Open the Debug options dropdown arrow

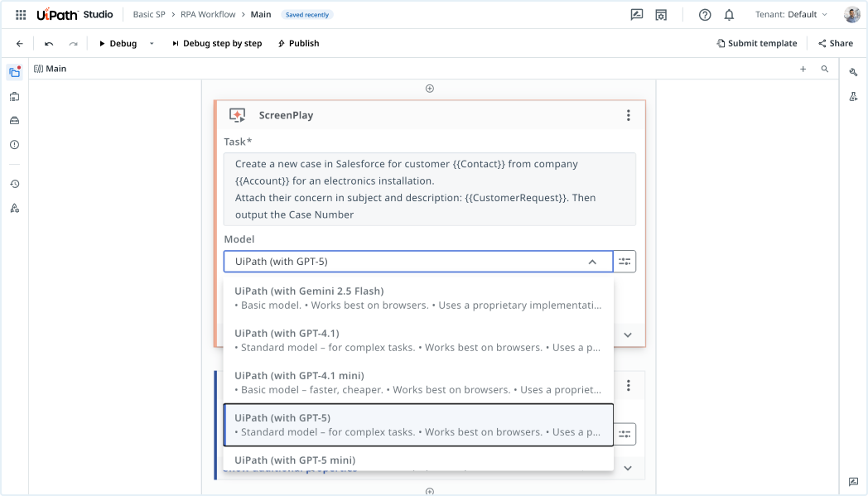(152, 43)
